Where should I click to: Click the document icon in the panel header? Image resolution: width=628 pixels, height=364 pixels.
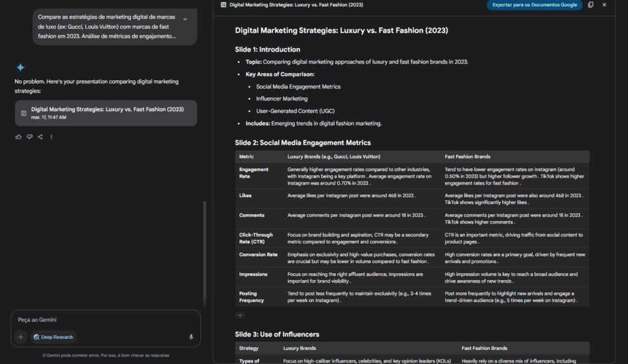click(224, 5)
